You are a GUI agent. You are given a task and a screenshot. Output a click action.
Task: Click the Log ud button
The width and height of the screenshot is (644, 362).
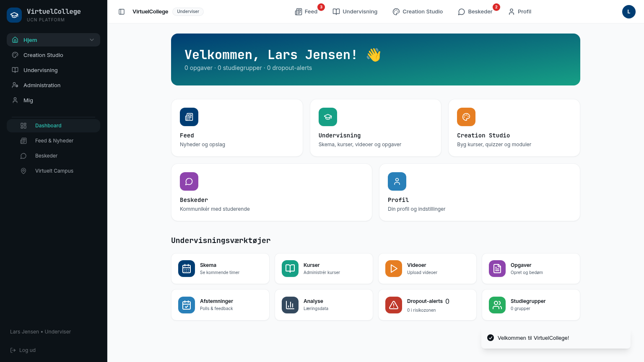(23, 350)
